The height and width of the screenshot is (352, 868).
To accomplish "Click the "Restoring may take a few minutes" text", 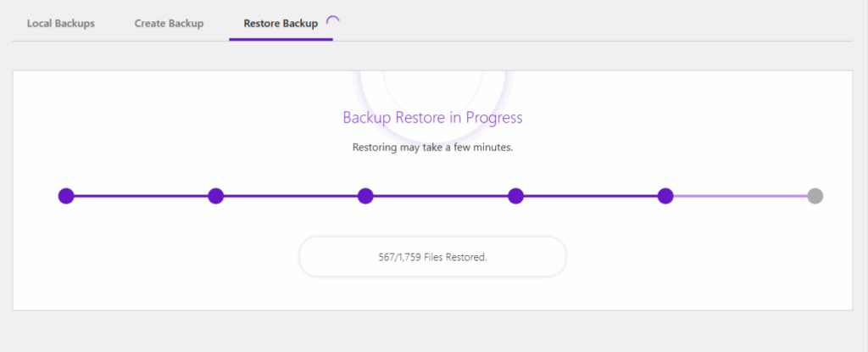I will point(432,147).
